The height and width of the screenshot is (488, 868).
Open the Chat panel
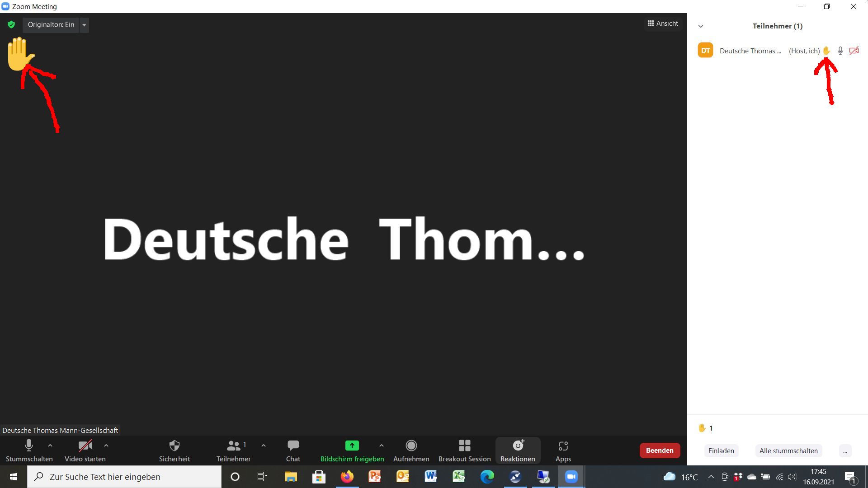click(293, 450)
